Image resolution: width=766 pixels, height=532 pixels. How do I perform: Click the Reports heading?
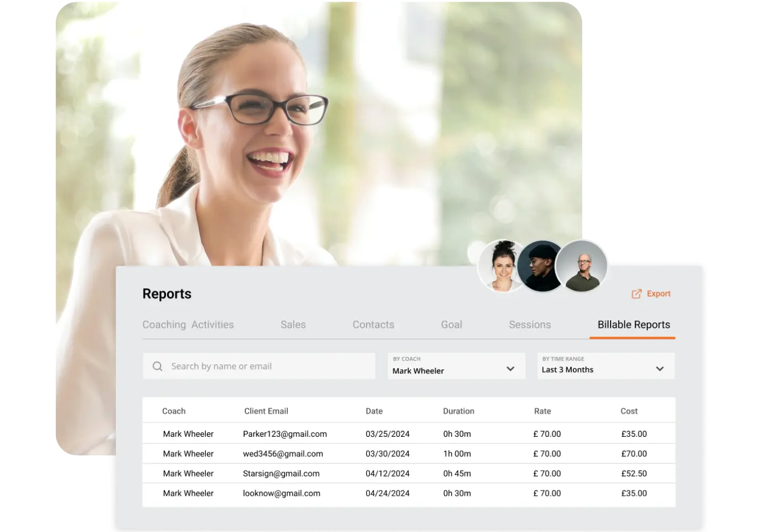click(x=167, y=294)
